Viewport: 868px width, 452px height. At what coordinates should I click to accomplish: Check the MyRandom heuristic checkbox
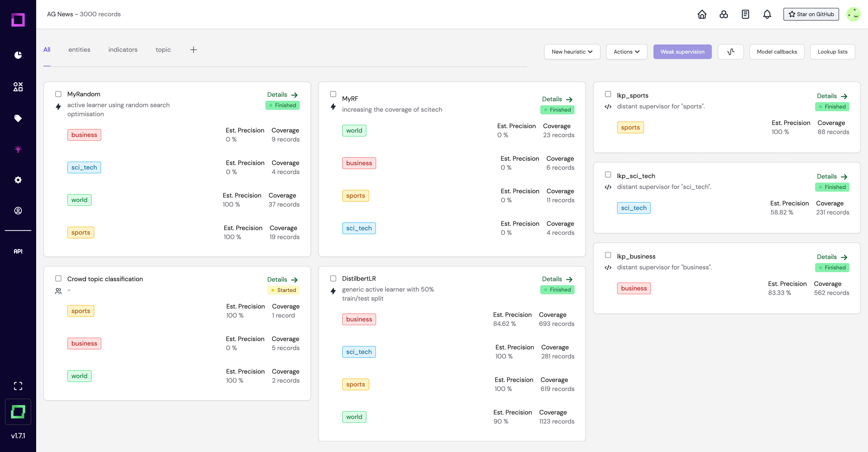pyautogui.click(x=58, y=94)
